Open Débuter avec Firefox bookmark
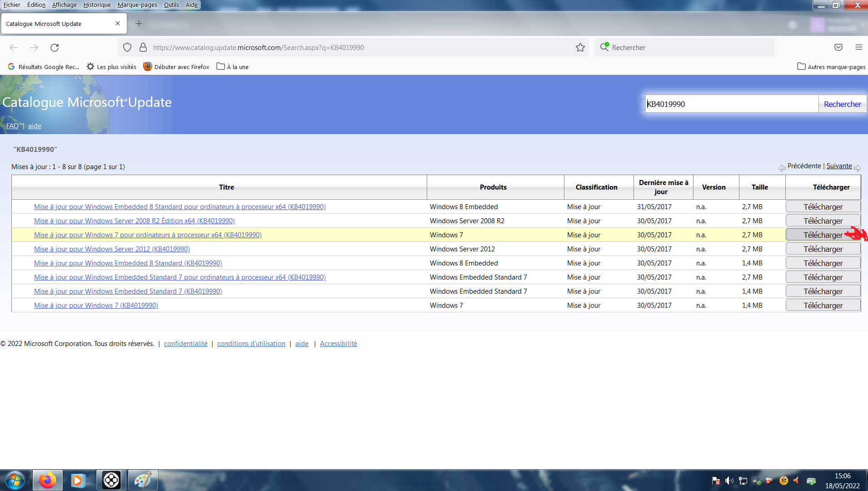 click(x=176, y=67)
